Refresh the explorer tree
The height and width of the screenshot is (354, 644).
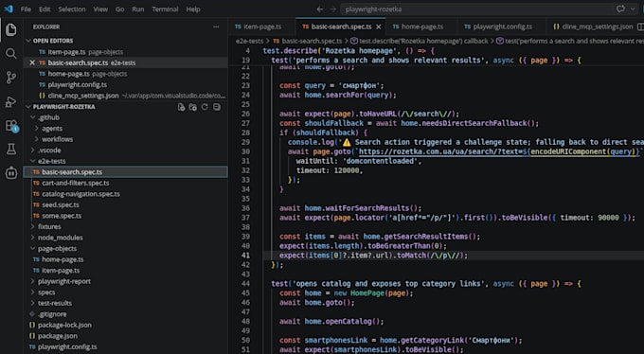pyautogui.click(x=205, y=107)
